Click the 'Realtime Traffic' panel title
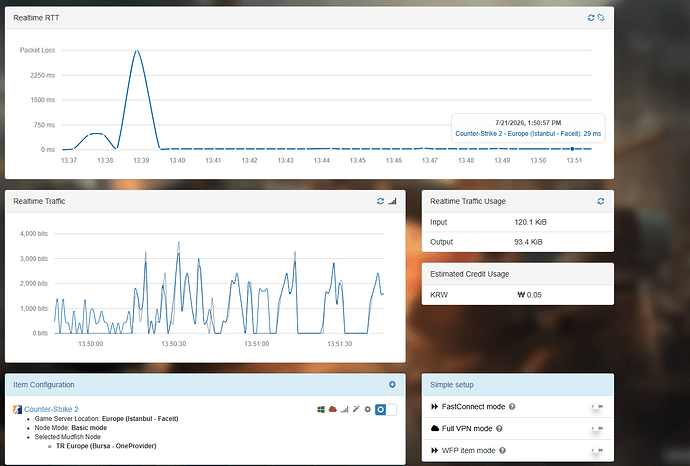690x466 pixels. (x=39, y=201)
